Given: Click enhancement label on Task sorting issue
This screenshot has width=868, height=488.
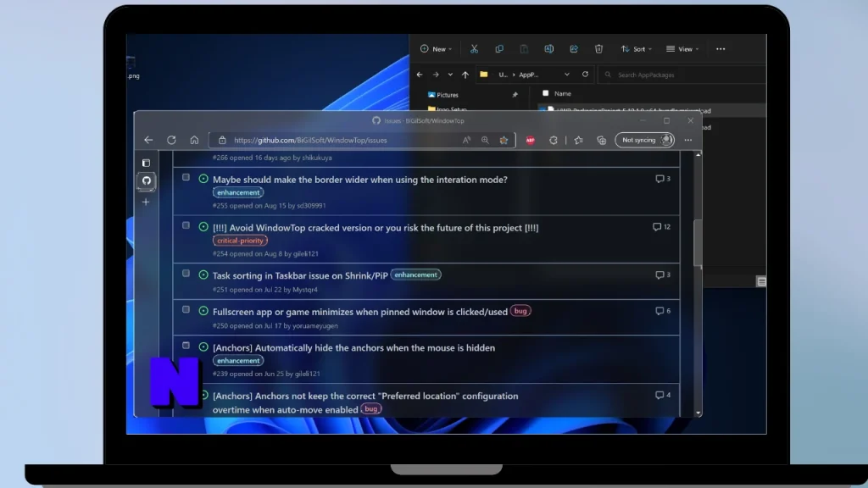Looking at the screenshot, I should point(415,274).
